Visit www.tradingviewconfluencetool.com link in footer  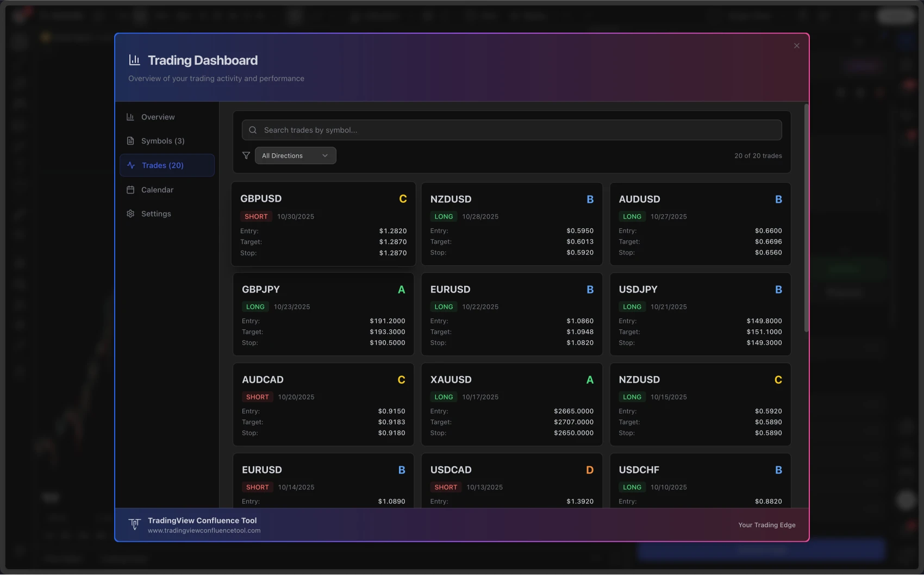pyautogui.click(x=204, y=530)
